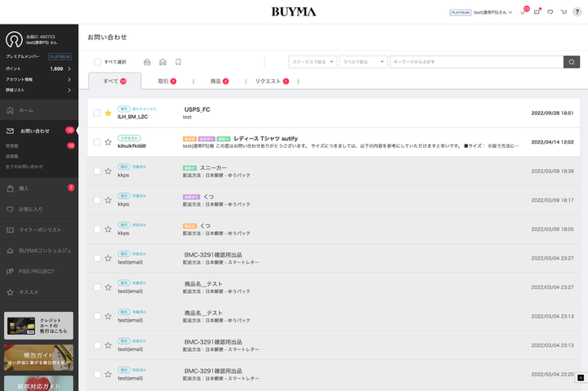Open 受信箱 sidebar link
Image resolution: width=588 pixels, height=391 pixels.
point(12,146)
